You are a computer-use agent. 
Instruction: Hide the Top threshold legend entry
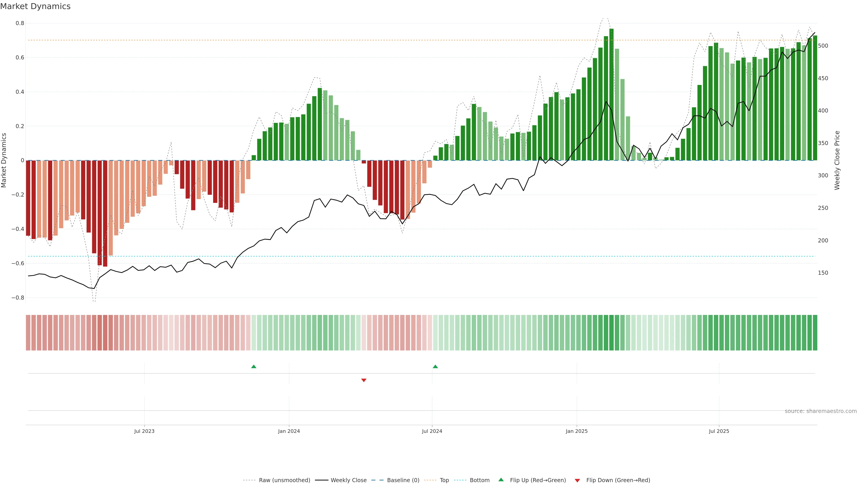(444, 480)
